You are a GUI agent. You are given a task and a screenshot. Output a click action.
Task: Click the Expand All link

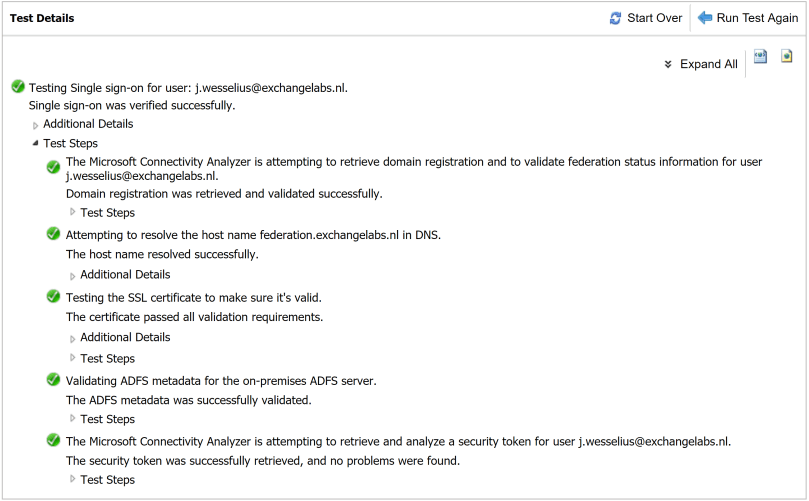click(708, 65)
